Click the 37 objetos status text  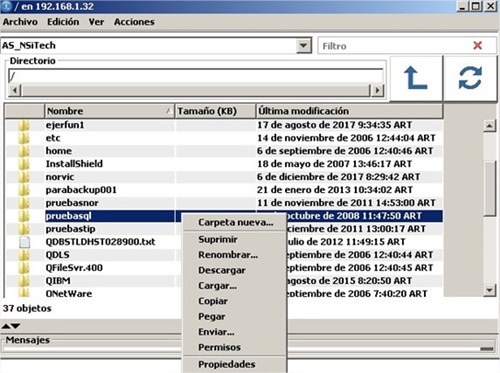pyautogui.click(x=27, y=308)
